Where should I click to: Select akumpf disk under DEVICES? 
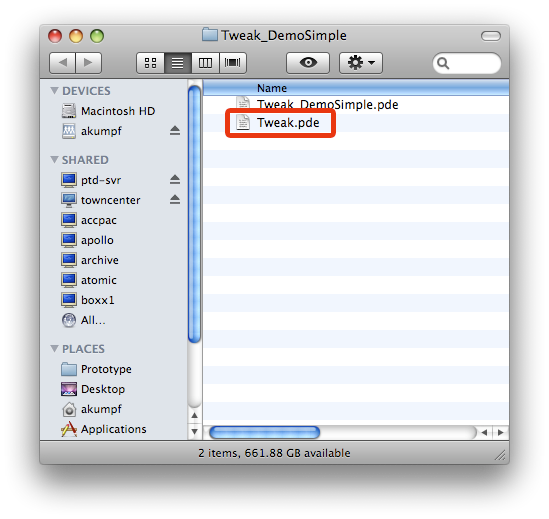pyautogui.click(x=92, y=131)
